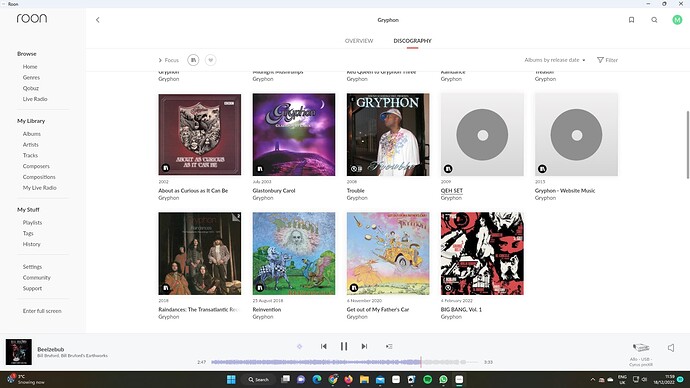Open Gryphon - Website Music placeholder cover
This screenshot has width=690, height=388.
(576, 134)
